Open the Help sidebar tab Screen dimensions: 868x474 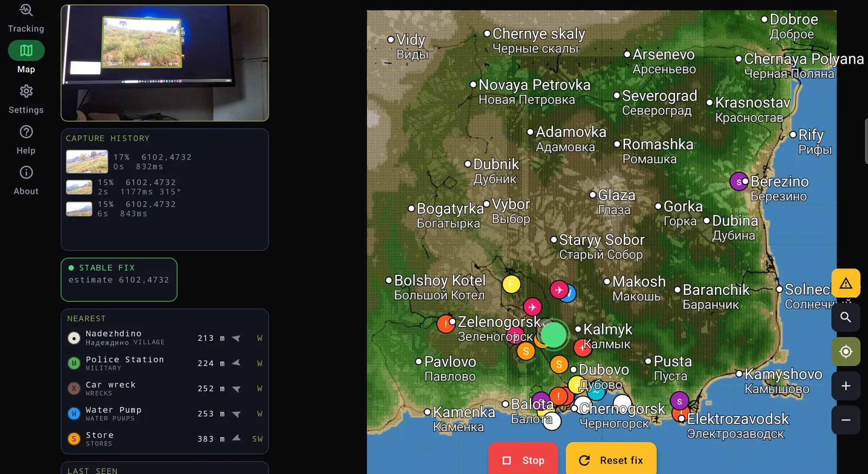(x=26, y=140)
